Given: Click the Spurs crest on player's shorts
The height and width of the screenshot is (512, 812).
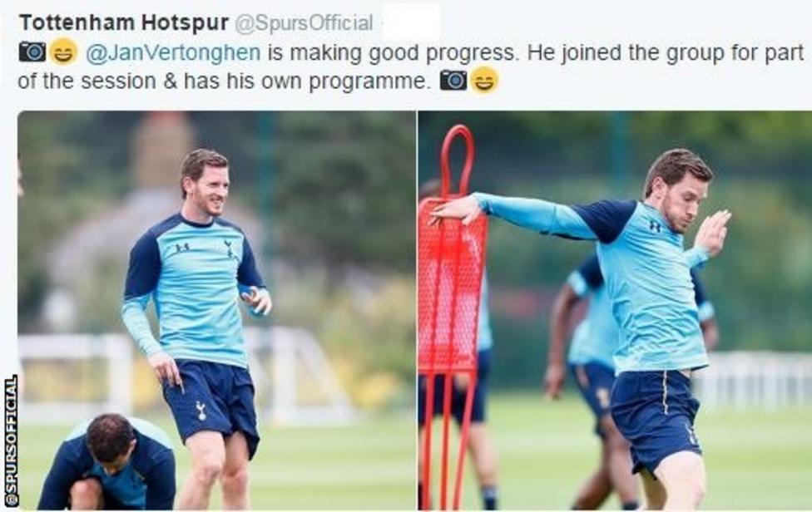Looking at the screenshot, I should coord(201,411).
